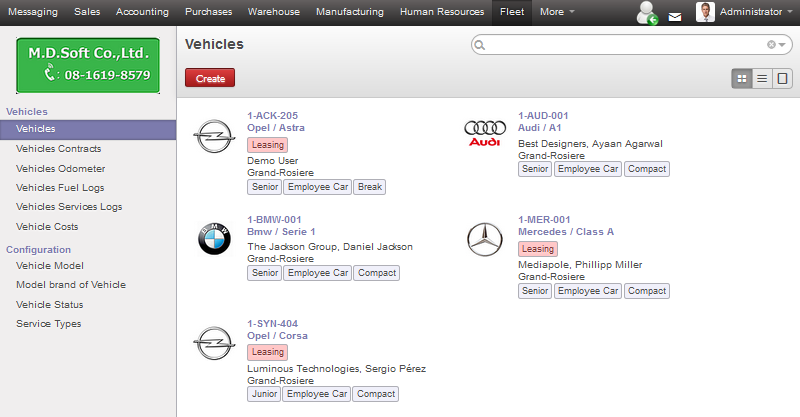
Task: Switch to form view icon
Action: (782, 79)
